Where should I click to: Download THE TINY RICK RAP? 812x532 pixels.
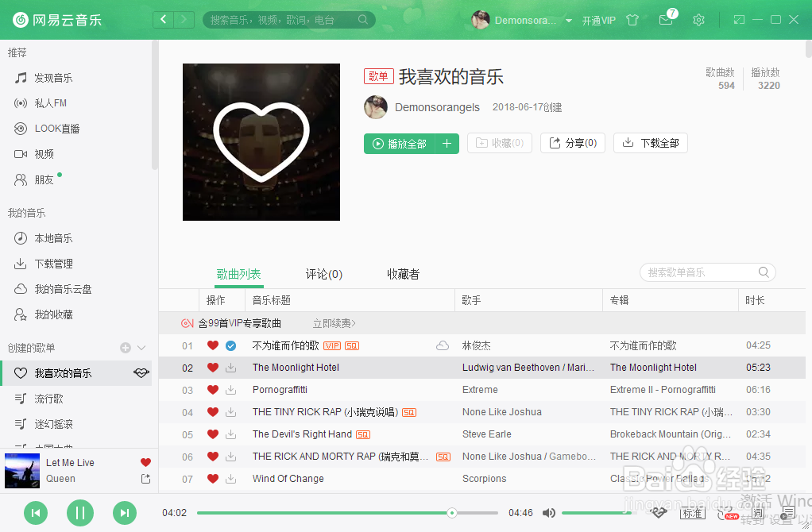(231, 412)
